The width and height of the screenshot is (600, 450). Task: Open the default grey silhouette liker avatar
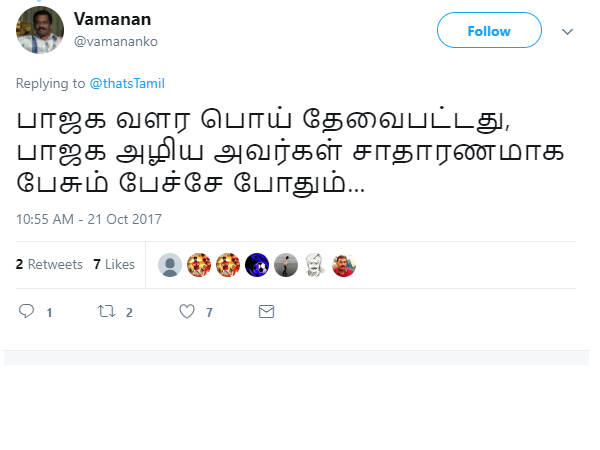point(170,265)
